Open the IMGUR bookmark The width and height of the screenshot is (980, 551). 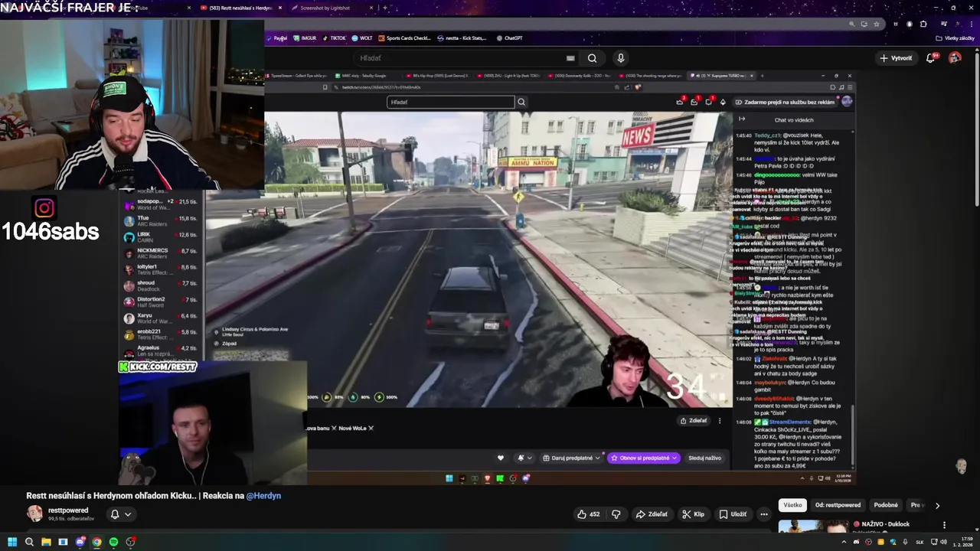[305, 37]
